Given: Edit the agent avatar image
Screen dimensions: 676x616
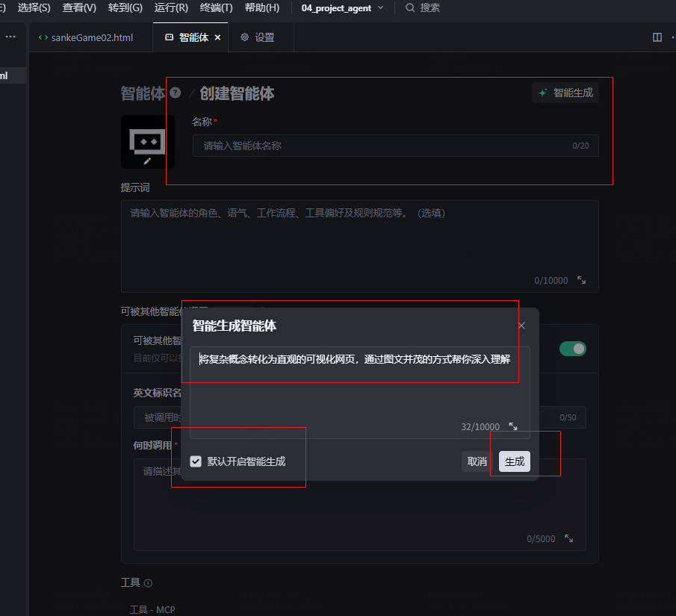Looking at the screenshot, I should 147,142.
